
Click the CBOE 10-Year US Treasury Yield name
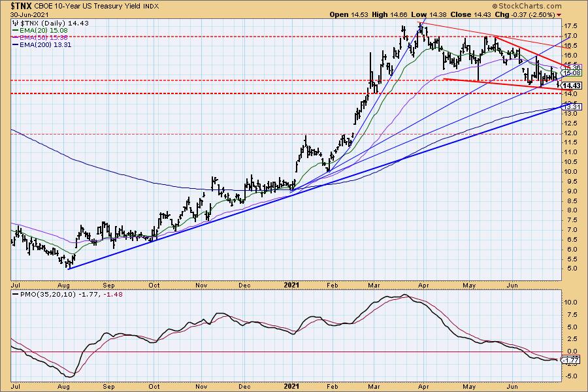pyautogui.click(x=88, y=7)
